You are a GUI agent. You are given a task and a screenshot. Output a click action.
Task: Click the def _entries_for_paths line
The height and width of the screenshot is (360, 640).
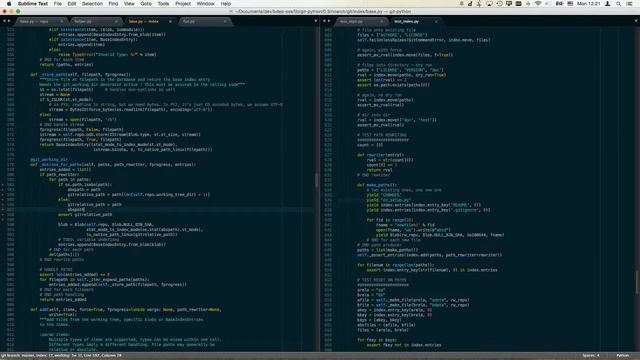pos(113,164)
